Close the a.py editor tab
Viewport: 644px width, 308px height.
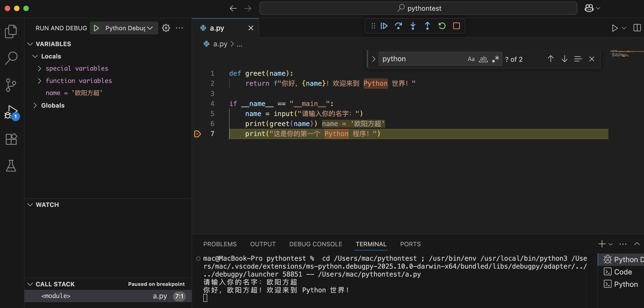251,28
